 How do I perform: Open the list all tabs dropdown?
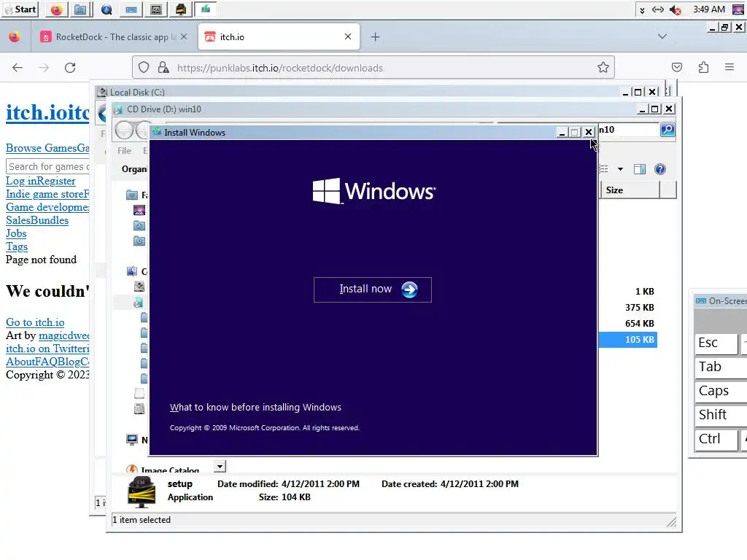pyautogui.click(x=662, y=36)
